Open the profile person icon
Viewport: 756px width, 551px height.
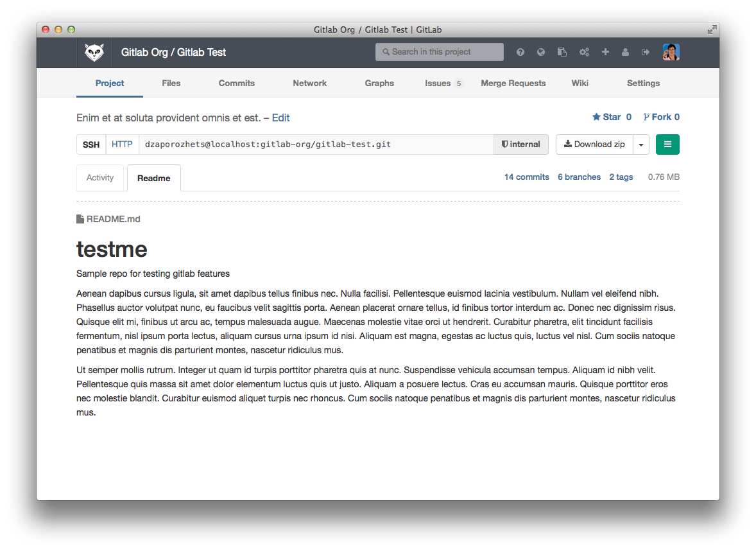(x=625, y=52)
